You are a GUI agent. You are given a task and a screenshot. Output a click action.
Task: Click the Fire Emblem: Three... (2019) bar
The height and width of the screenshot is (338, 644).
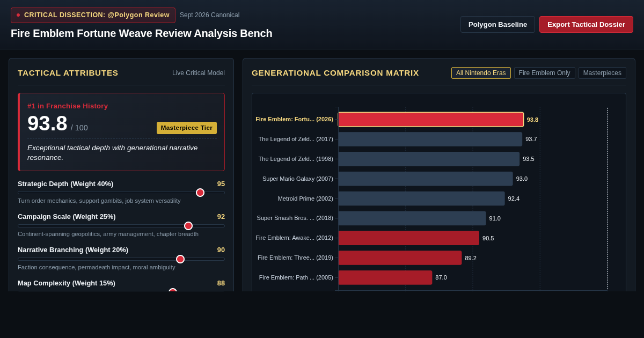tap(400, 258)
